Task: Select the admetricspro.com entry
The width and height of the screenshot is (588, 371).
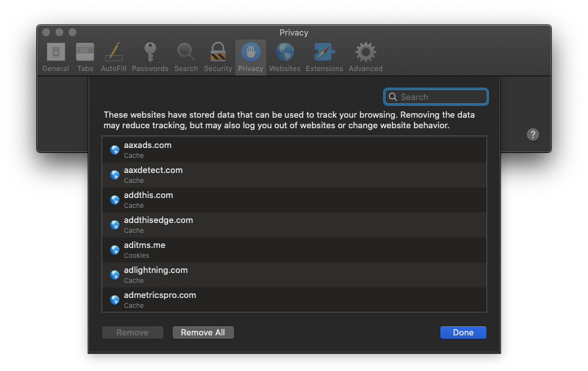Action: [294, 300]
